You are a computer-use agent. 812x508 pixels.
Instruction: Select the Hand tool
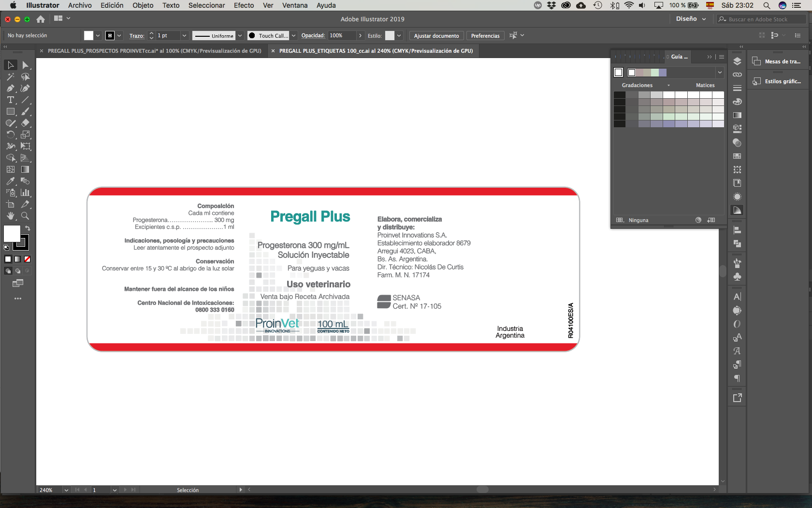pos(11,216)
